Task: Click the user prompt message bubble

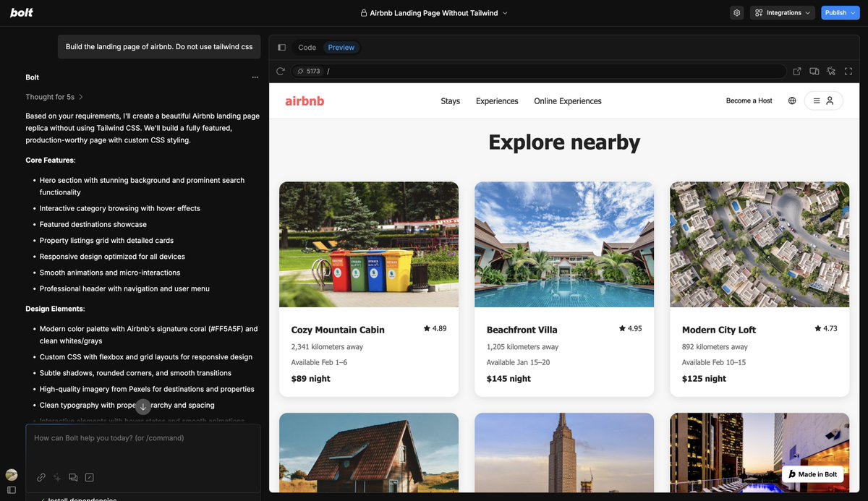Action: pyautogui.click(x=159, y=47)
